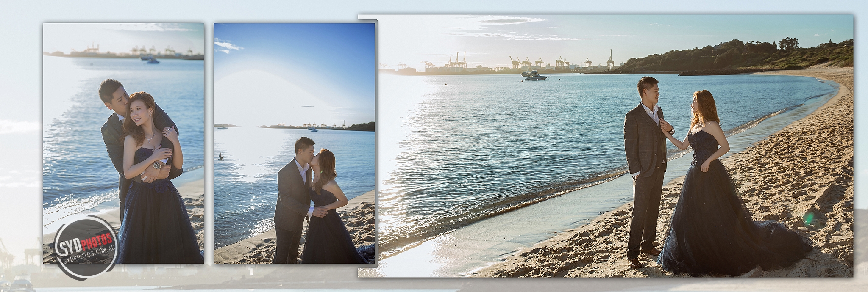Viewport: 868px width, 292px height.
Task: Open the wide beach panorama photo
Action: click(606, 146)
